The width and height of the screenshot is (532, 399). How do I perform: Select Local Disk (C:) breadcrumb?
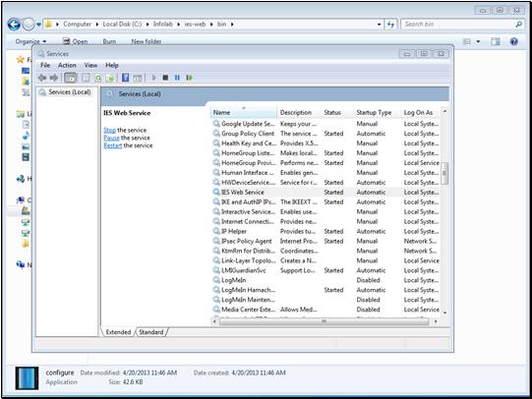pyautogui.click(x=122, y=24)
